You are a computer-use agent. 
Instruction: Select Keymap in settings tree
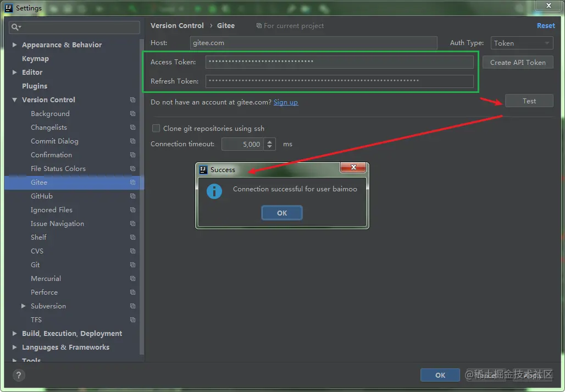coord(35,58)
